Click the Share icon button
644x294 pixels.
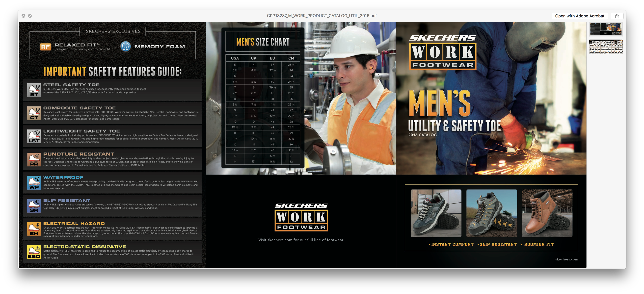(617, 16)
